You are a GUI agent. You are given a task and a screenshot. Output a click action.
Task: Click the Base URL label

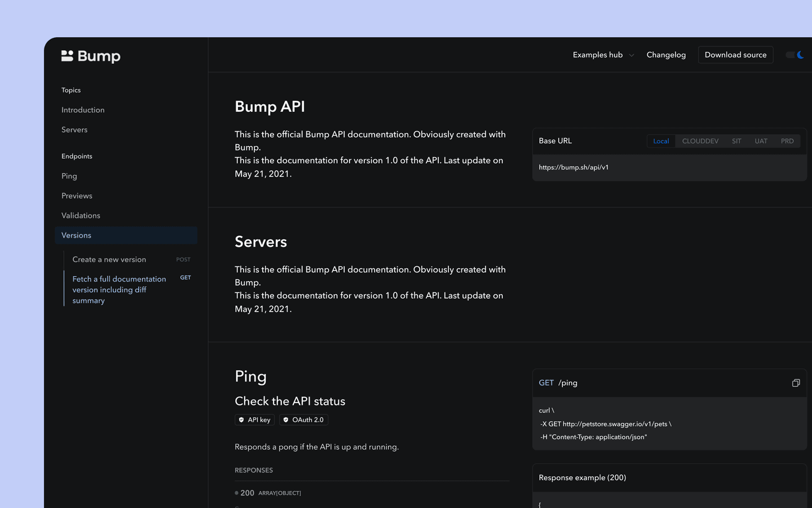tap(555, 141)
